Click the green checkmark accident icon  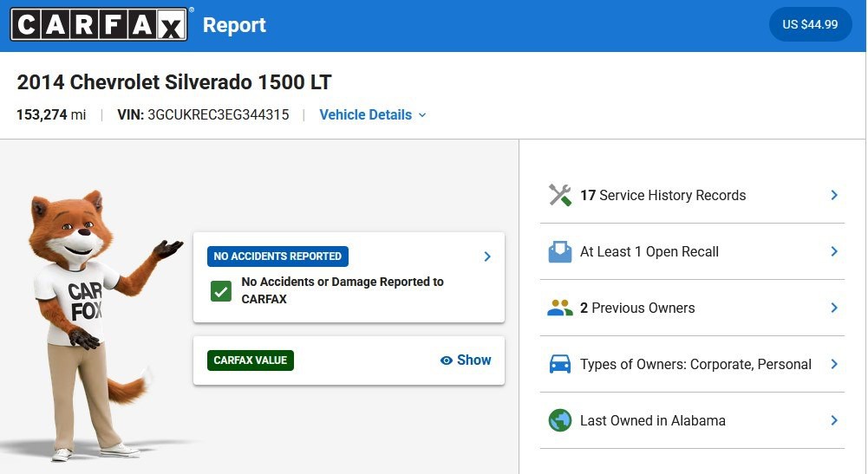(x=221, y=291)
